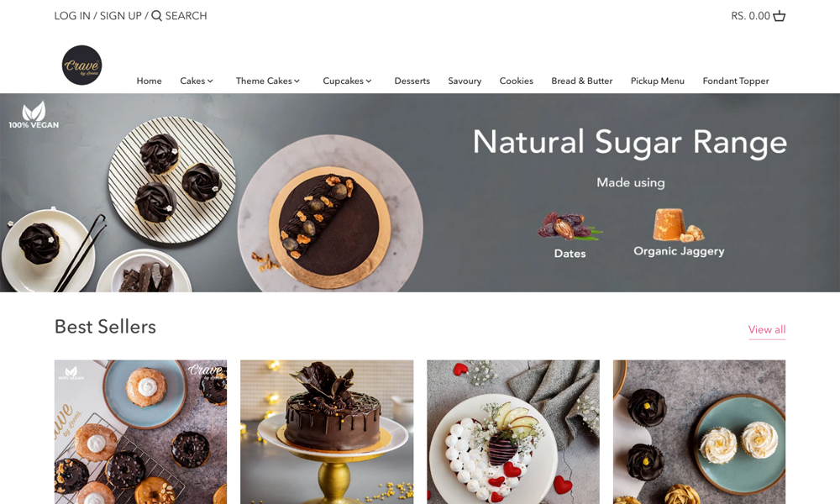Expand the Cakes dropdown menu
This screenshot has height=504, width=840.
[x=197, y=81]
